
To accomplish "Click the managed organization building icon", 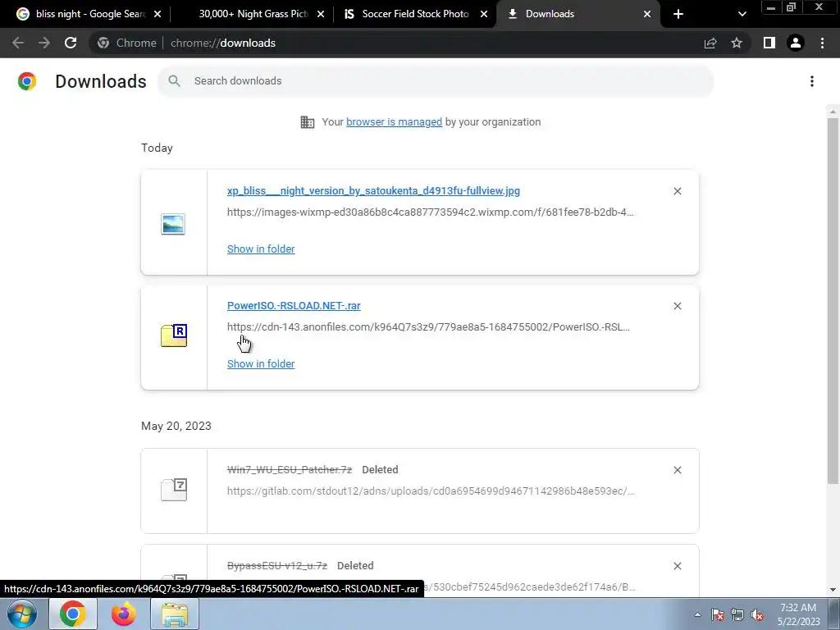I will [308, 122].
